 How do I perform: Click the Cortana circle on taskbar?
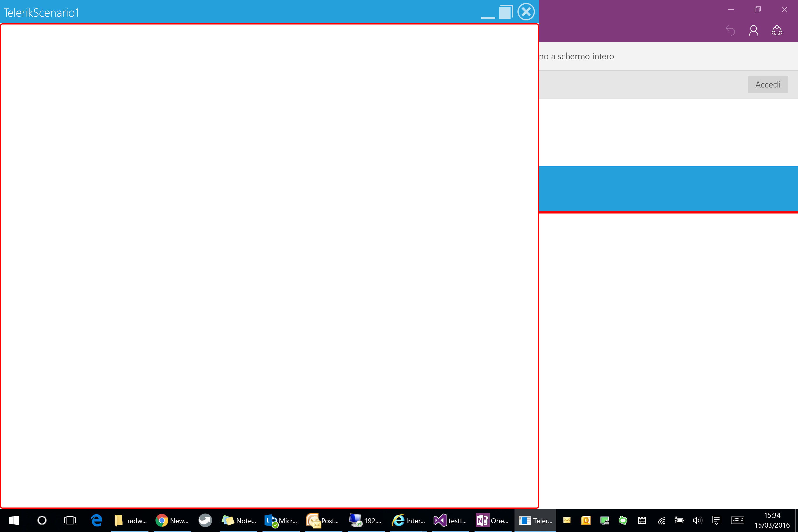coord(42,520)
